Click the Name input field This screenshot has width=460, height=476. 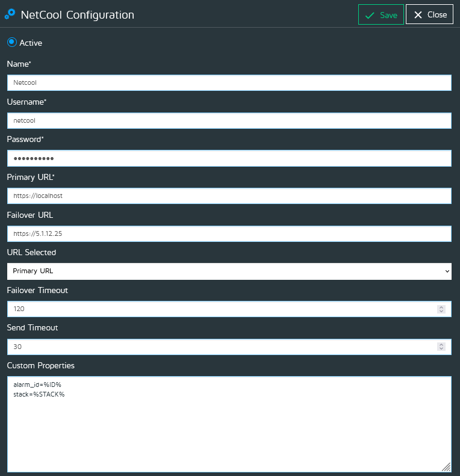[x=229, y=83]
